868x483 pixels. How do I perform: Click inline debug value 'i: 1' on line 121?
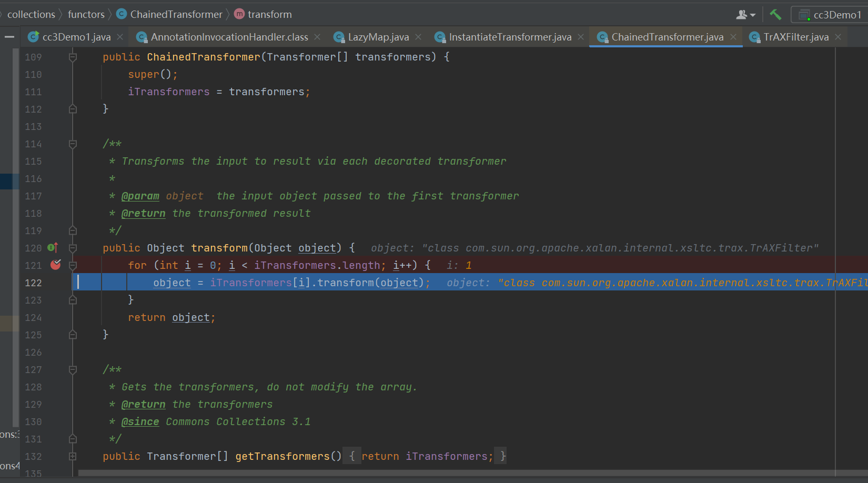[x=459, y=265]
